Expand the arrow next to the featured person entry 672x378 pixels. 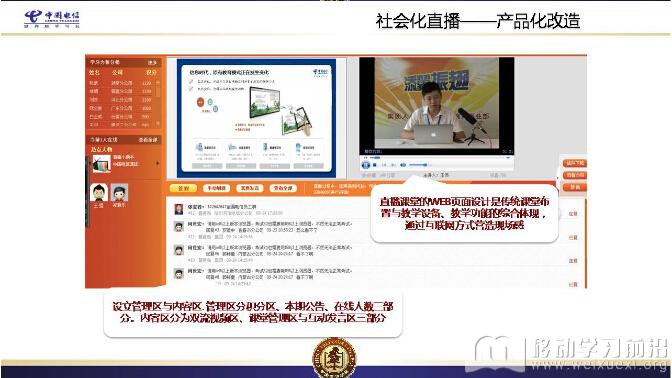click(158, 164)
